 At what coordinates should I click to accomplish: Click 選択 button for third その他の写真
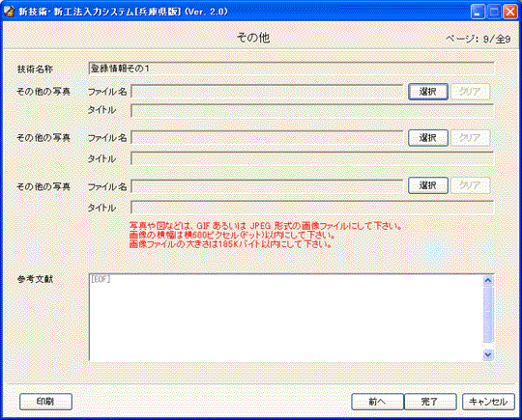[428, 185]
